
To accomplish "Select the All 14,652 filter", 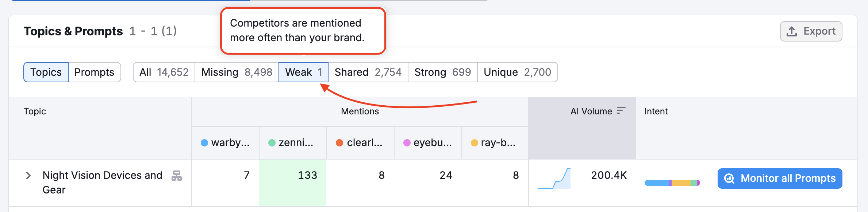I will click(164, 72).
